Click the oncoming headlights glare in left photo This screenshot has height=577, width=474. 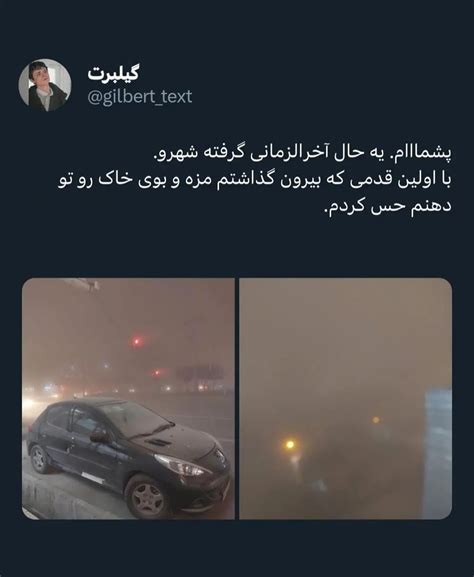point(31,404)
